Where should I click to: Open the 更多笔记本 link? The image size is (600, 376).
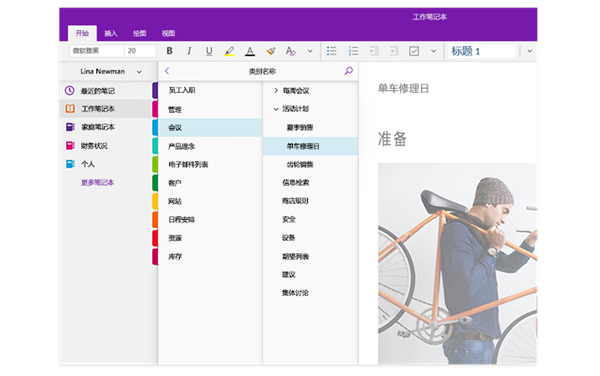pyautogui.click(x=97, y=182)
